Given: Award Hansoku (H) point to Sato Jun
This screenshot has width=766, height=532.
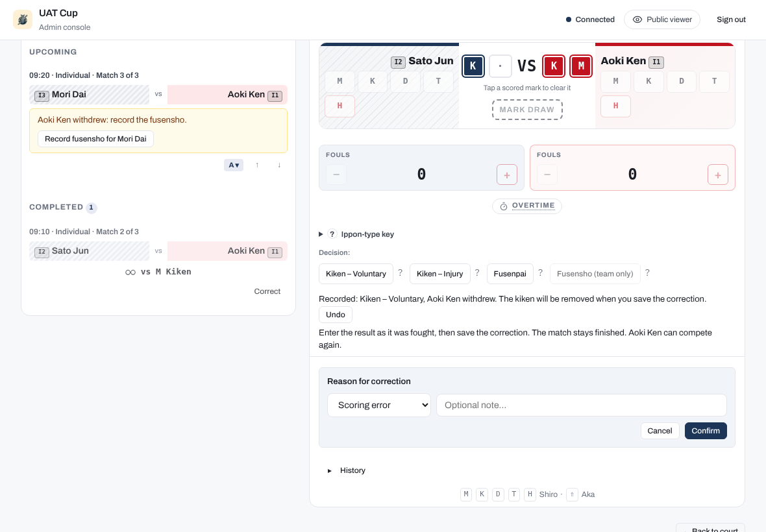Looking at the screenshot, I should 340,106.
